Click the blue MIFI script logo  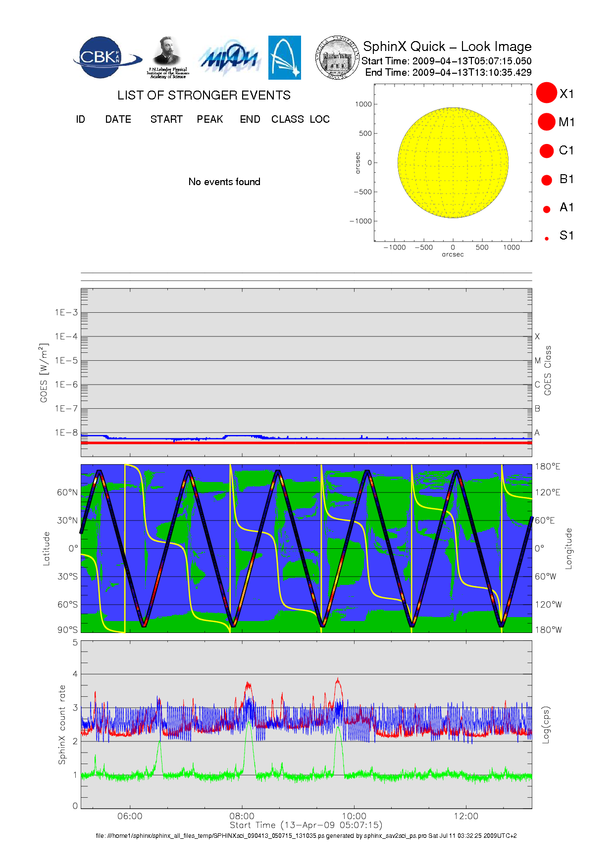coord(230,59)
